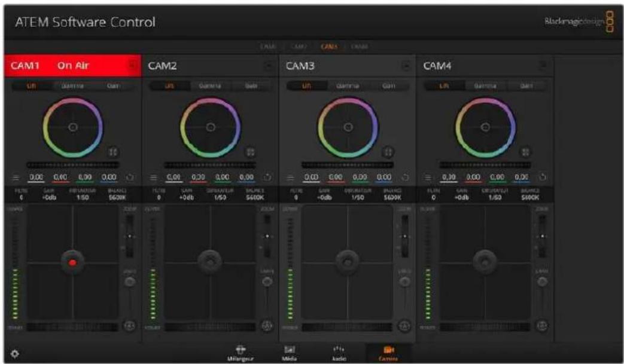This screenshot has width=624, height=364.
Task: Select Lift mode for CAM1
Action: (32, 86)
